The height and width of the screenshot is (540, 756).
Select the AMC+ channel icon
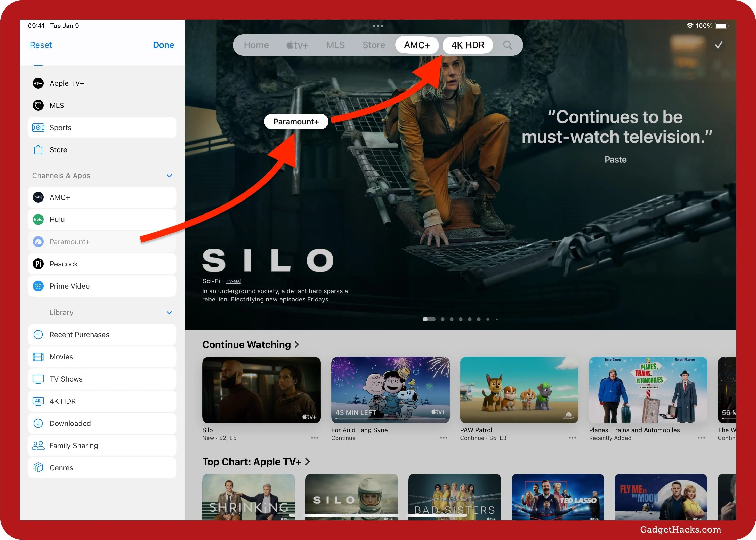click(x=38, y=197)
